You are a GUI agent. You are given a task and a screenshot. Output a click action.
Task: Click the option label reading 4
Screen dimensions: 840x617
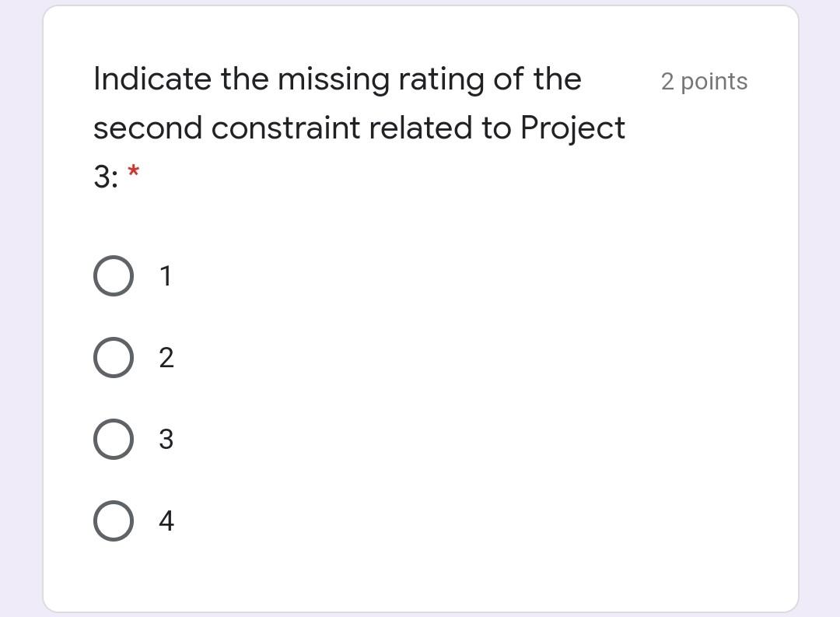coord(166,521)
